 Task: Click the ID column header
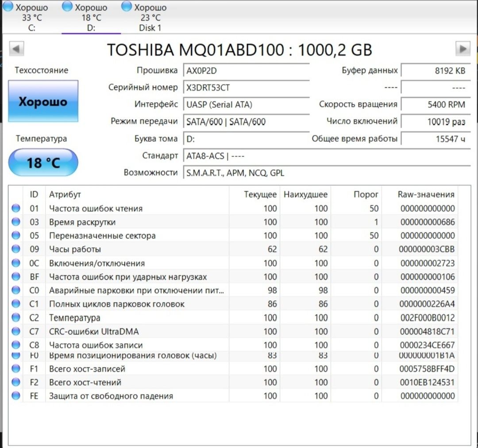tap(34, 194)
